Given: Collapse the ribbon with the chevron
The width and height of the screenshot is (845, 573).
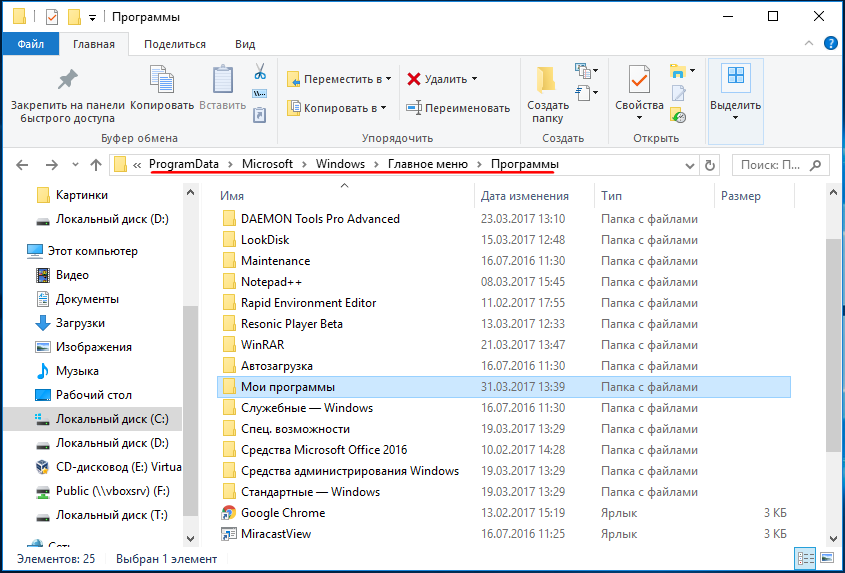Looking at the screenshot, I should tap(809, 44).
